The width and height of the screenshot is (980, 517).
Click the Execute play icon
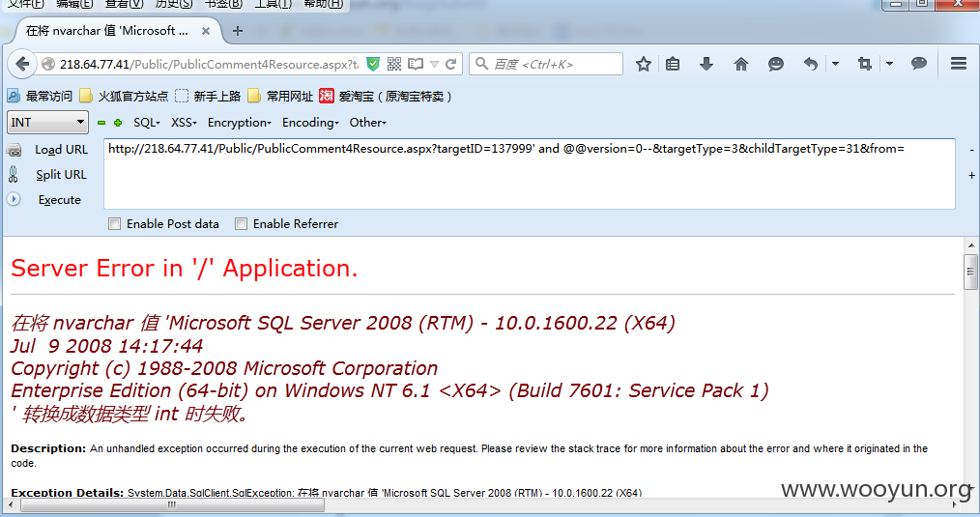[x=14, y=199]
